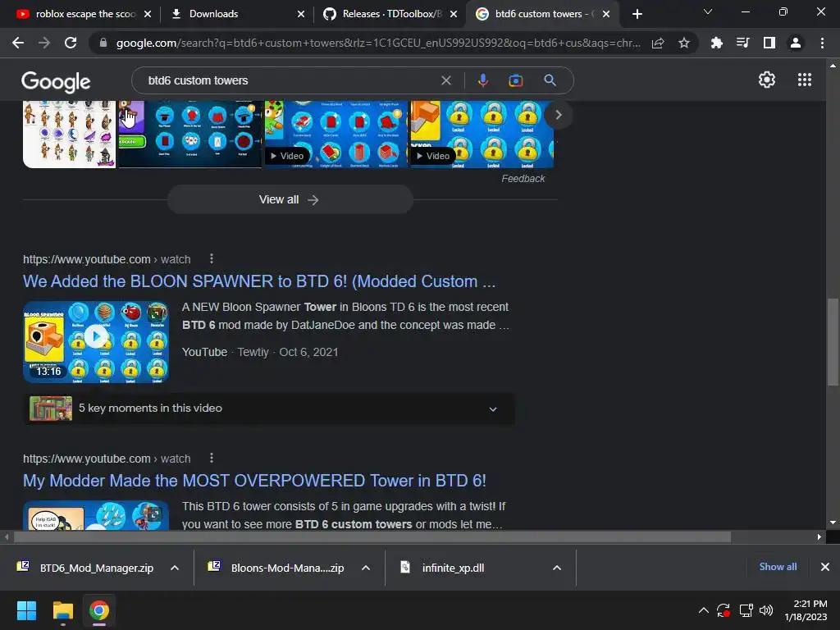Submit search with magnifier icon
This screenshot has width=840, height=630.
tap(550, 80)
